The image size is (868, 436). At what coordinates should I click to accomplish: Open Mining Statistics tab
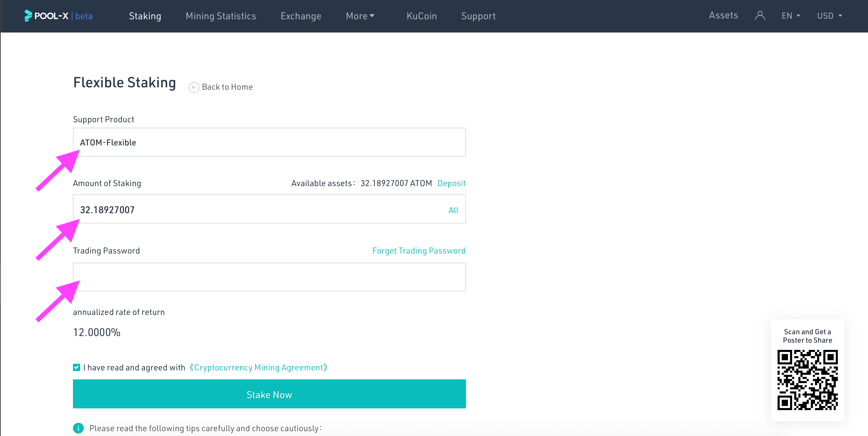221,16
